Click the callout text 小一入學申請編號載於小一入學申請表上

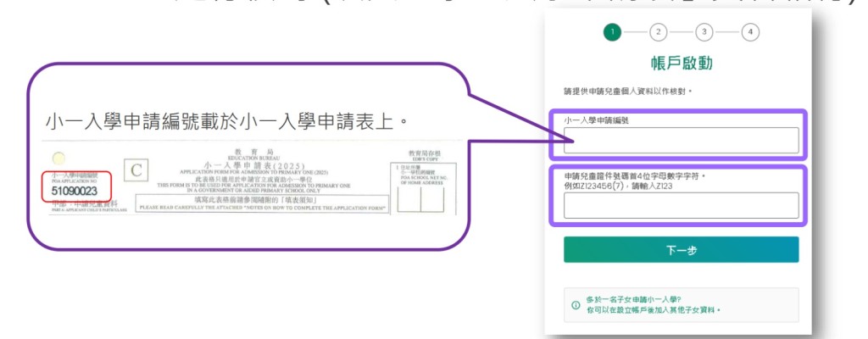click(227, 122)
